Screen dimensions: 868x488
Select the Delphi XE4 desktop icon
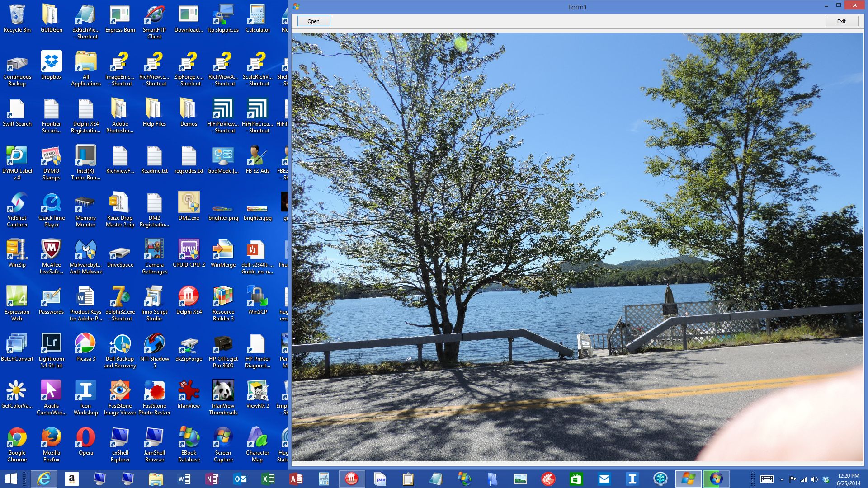tap(189, 301)
